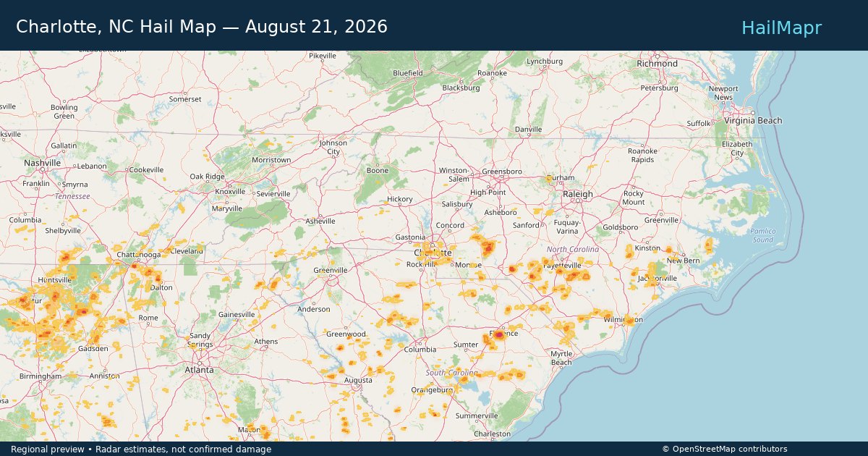
Task: Click the Sumter city label
Action: [465, 344]
